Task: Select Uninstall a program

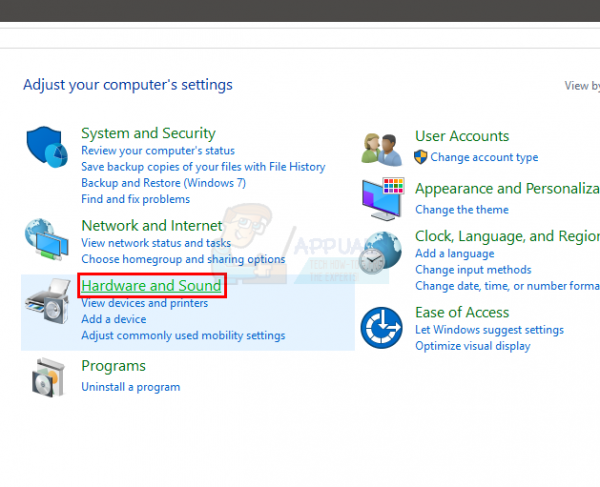Action: tap(130, 387)
